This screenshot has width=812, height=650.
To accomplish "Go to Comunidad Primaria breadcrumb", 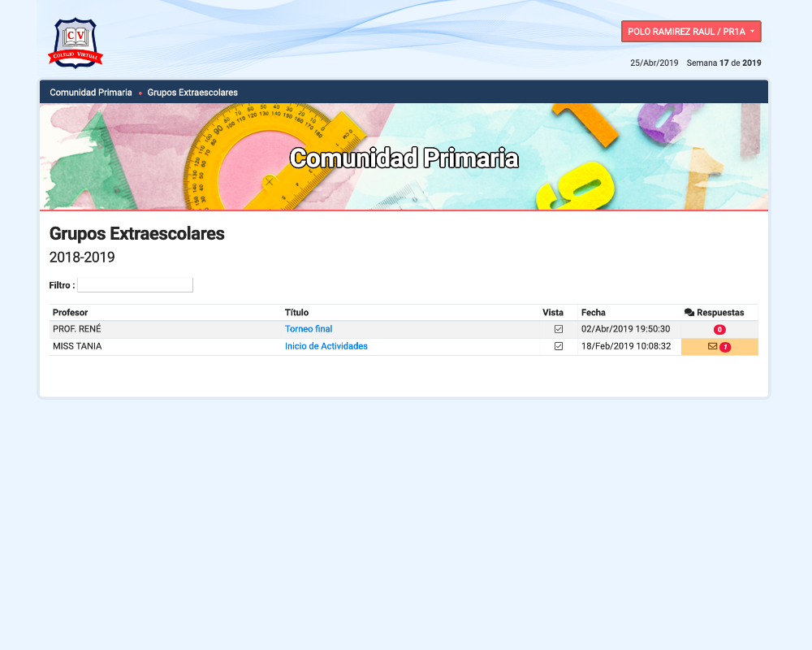I will (x=91, y=93).
